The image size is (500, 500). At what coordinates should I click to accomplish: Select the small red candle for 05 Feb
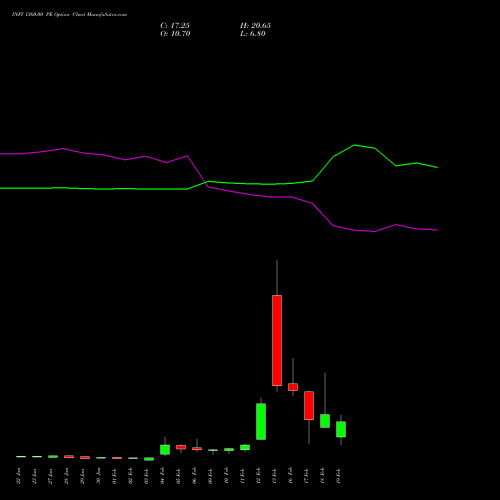pyautogui.click(x=181, y=447)
